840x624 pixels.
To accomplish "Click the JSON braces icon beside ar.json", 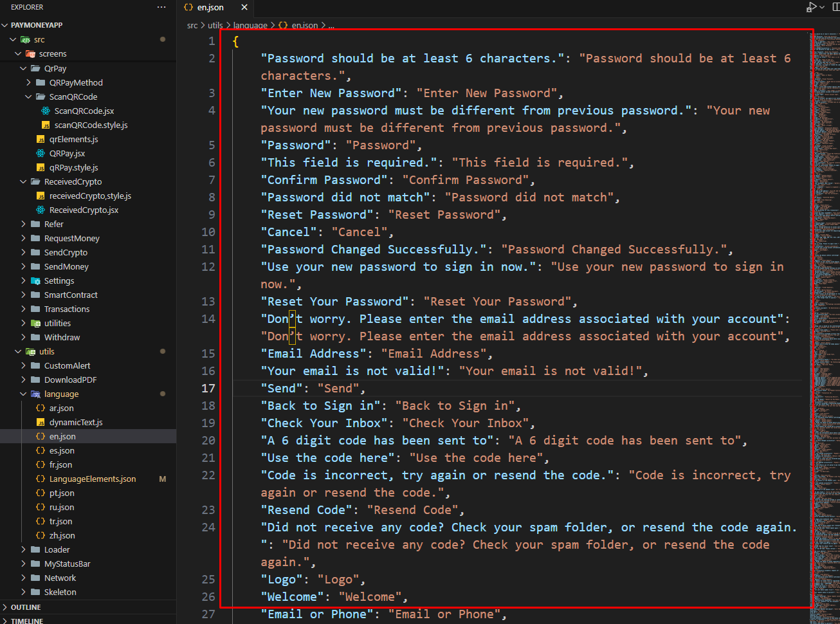I will [x=41, y=408].
